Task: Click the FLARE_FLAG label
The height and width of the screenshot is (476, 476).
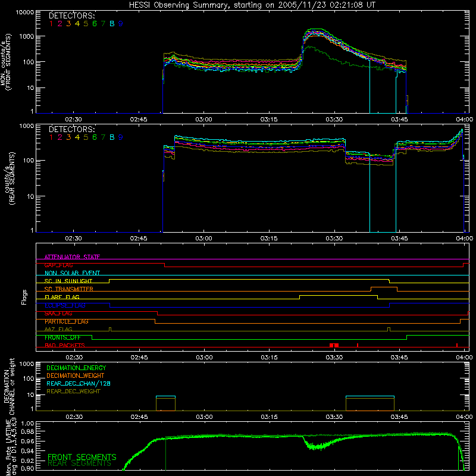Action: coord(62,297)
